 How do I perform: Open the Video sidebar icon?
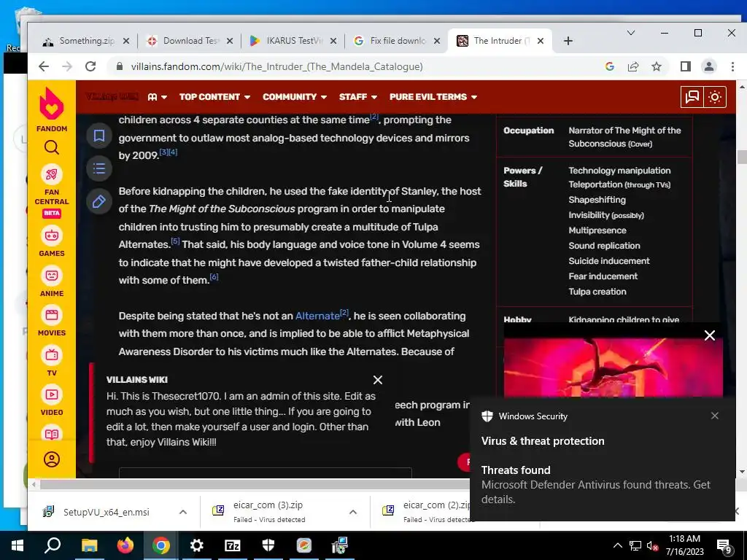52,394
